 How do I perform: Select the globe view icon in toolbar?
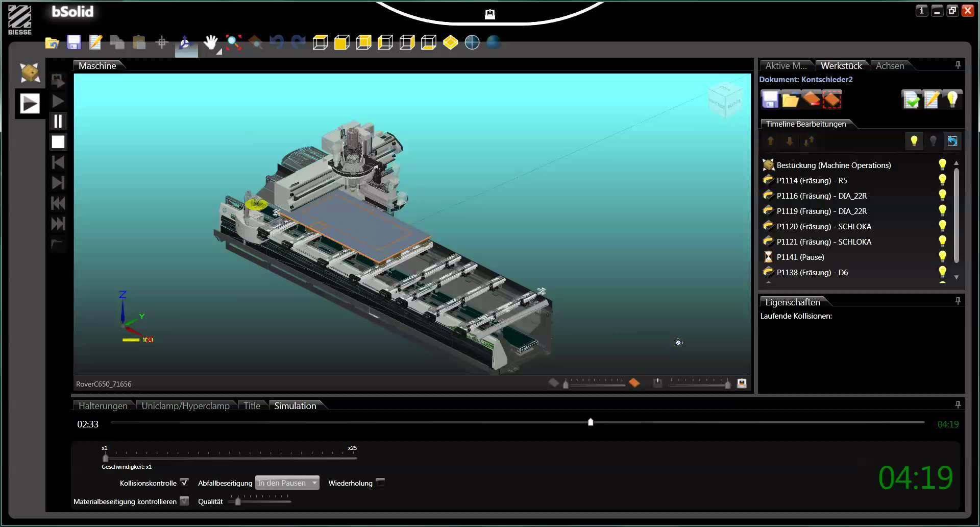493,42
